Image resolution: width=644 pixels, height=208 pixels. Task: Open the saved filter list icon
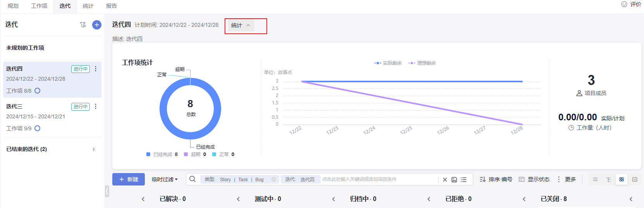464,180
